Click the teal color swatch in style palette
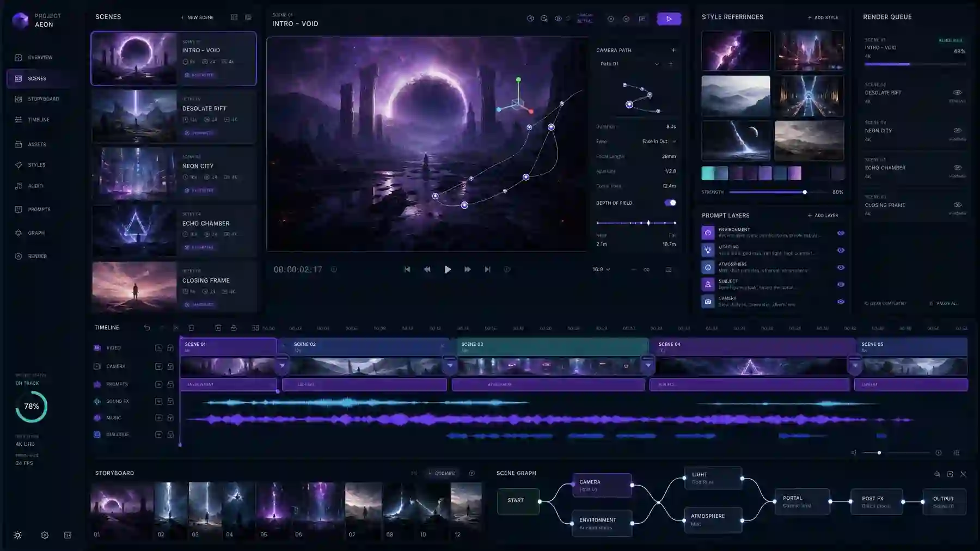980x551 pixels. pyautogui.click(x=708, y=173)
